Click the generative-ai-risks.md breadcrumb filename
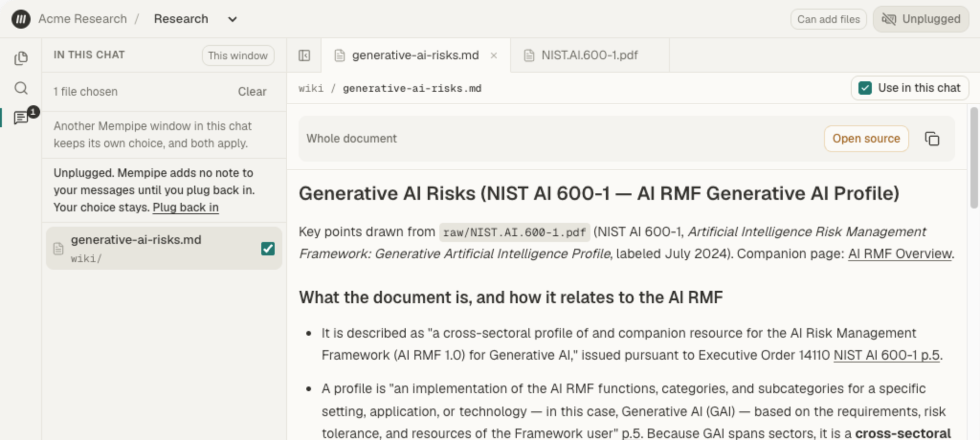The height and width of the screenshot is (440, 980). 412,88
